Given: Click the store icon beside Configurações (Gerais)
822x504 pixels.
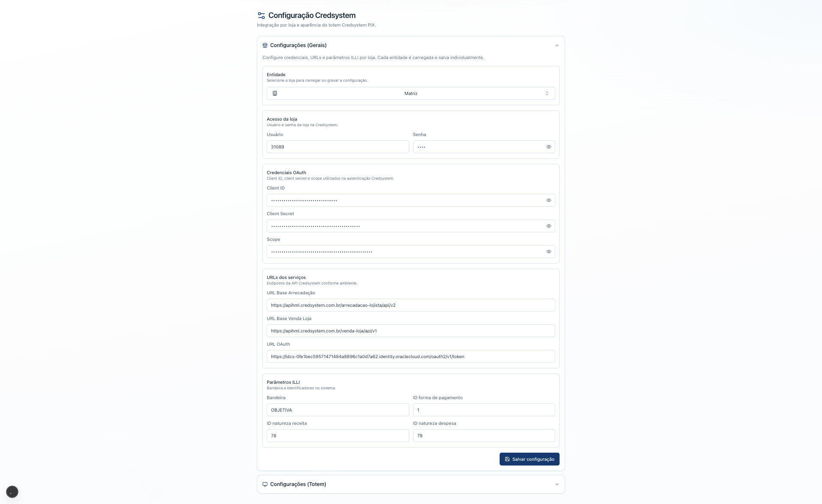Looking at the screenshot, I should point(265,45).
